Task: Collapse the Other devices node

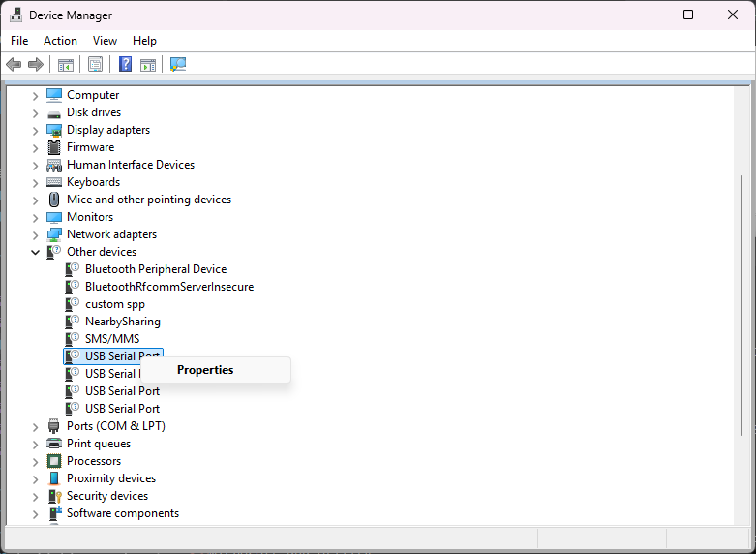Action: click(35, 252)
